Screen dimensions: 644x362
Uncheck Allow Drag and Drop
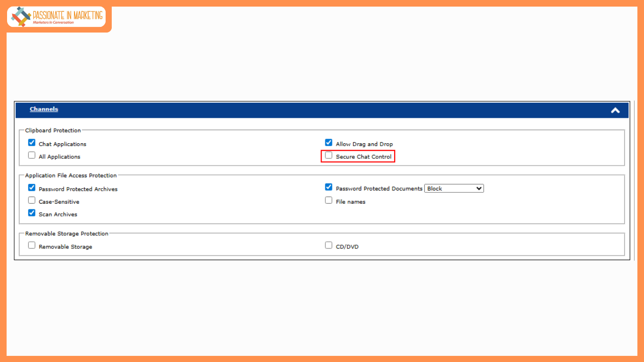tap(329, 142)
